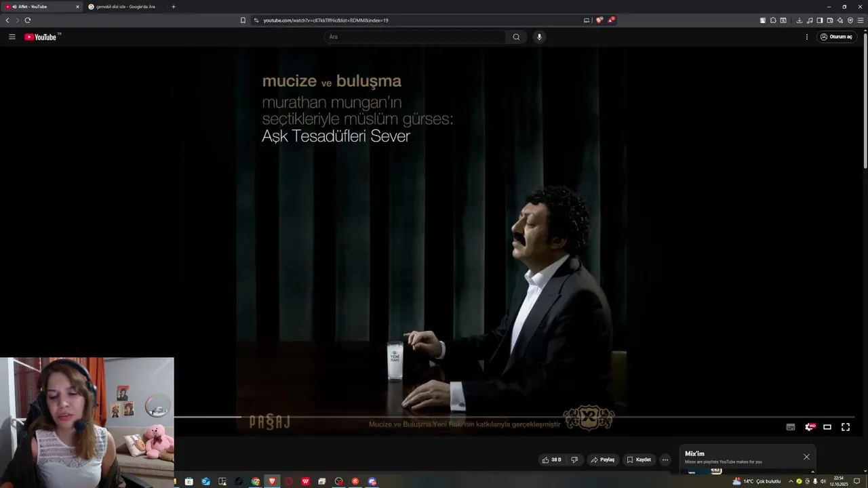Open the browser main hamburger menu

(x=861, y=20)
